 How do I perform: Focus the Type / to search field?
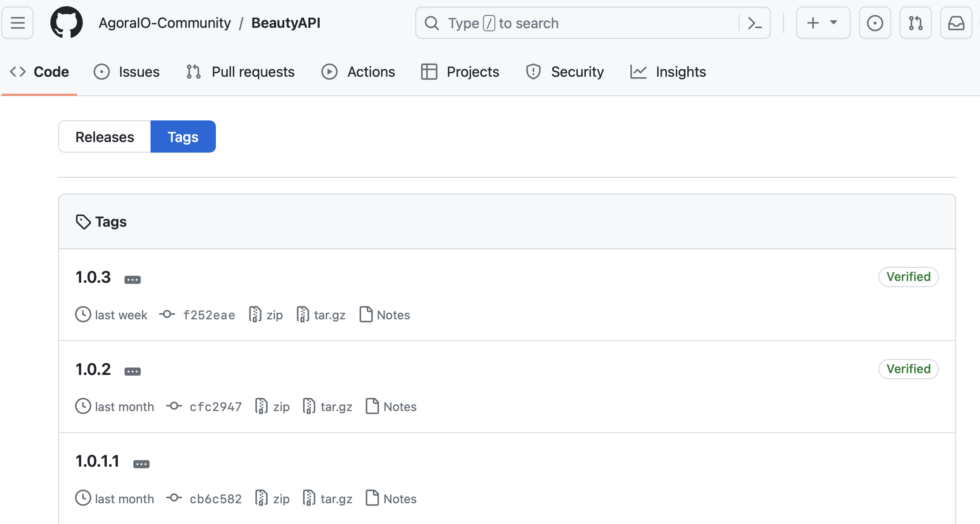pyautogui.click(x=593, y=23)
